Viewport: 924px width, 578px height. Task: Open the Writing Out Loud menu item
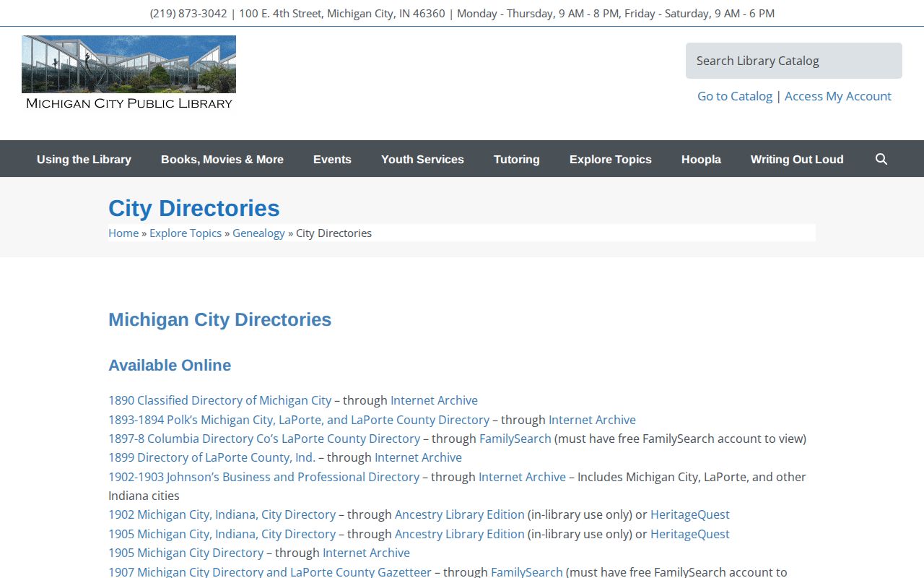(x=797, y=159)
